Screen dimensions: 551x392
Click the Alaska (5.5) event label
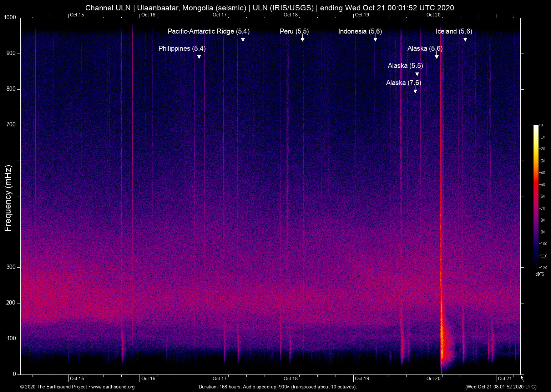pyautogui.click(x=405, y=66)
